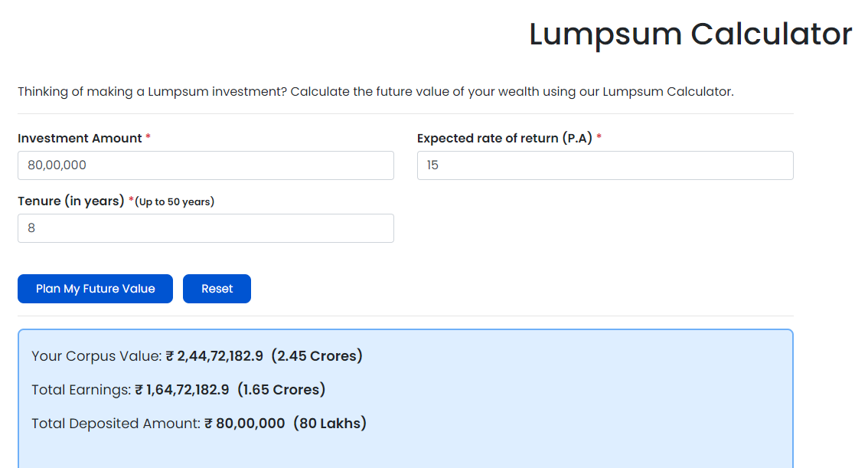This screenshot has width=868, height=468.
Task: Click the Tenure (in years) label
Action: 71,201
